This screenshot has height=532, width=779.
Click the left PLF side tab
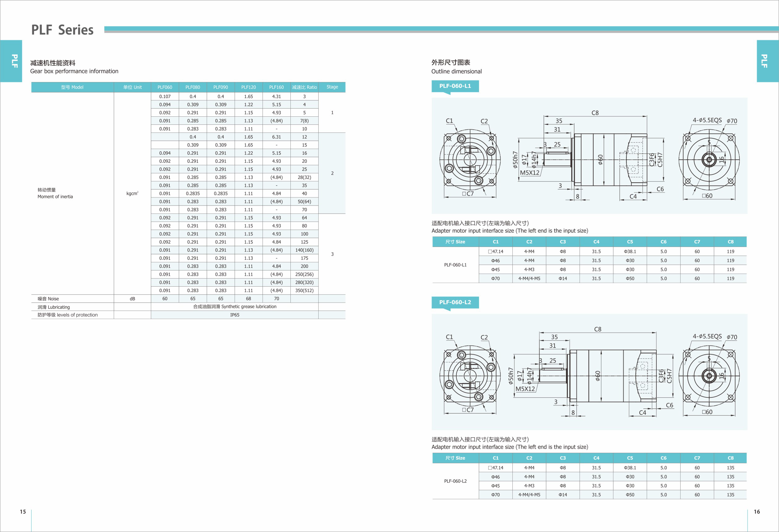click(x=14, y=61)
